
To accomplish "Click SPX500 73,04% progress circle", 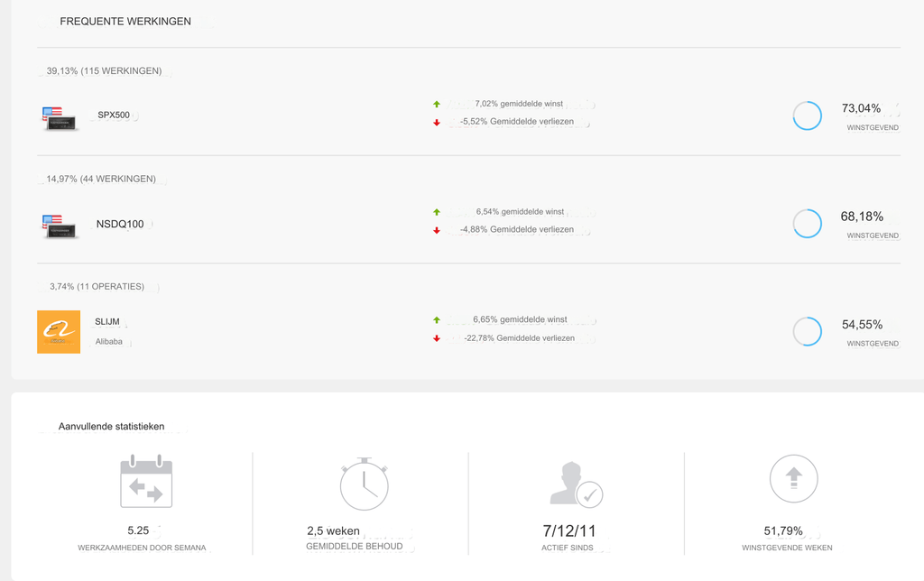I will 807,115.
